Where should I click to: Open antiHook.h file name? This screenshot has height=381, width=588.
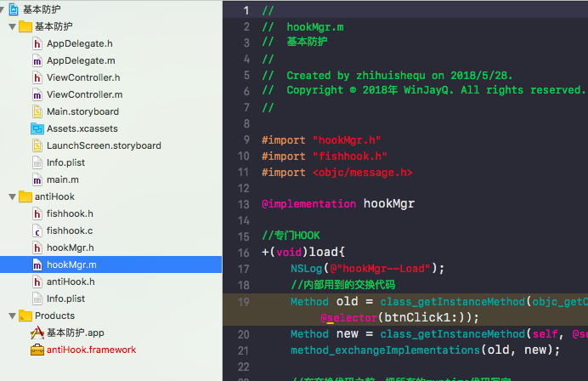click(x=71, y=281)
